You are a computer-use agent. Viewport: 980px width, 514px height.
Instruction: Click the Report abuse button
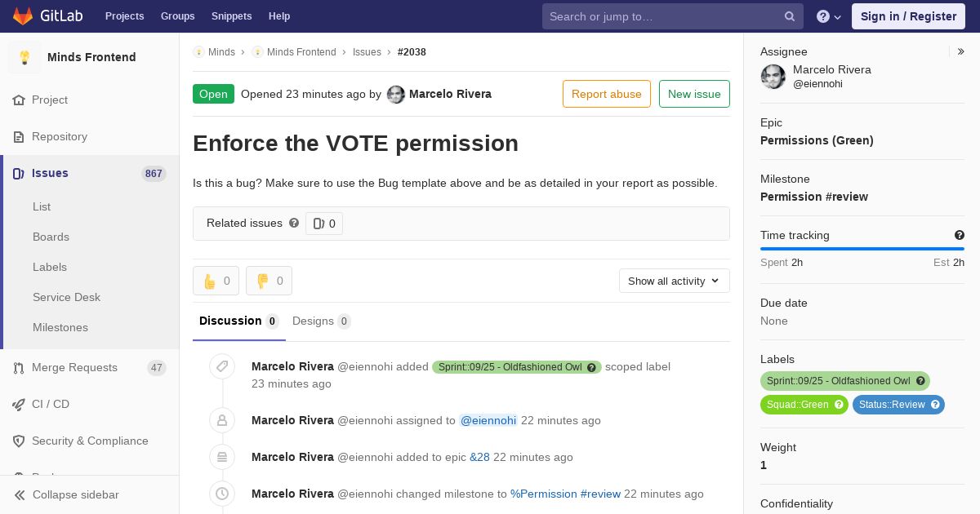pos(607,94)
